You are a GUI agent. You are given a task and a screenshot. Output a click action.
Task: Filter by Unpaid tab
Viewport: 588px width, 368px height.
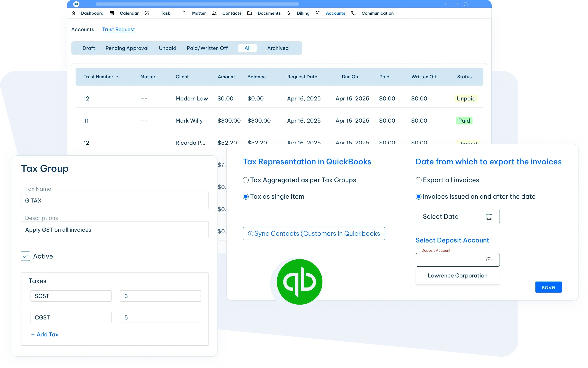coord(168,48)
